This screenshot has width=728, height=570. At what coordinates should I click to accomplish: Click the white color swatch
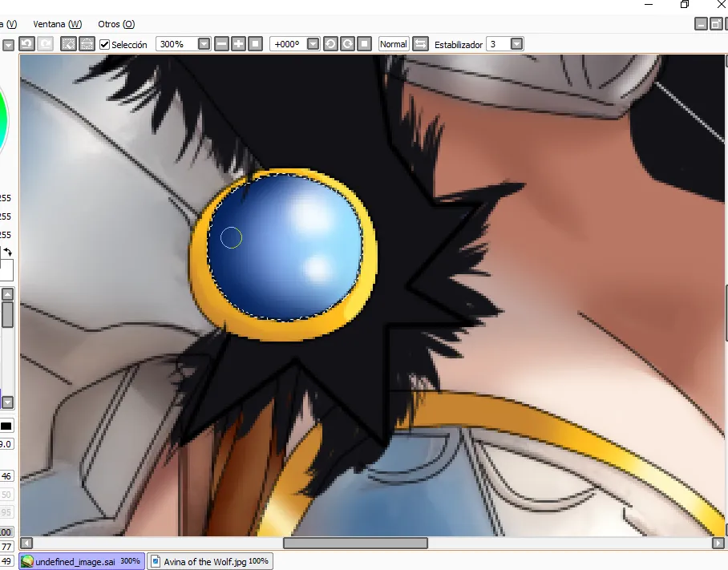pos(6,270)
